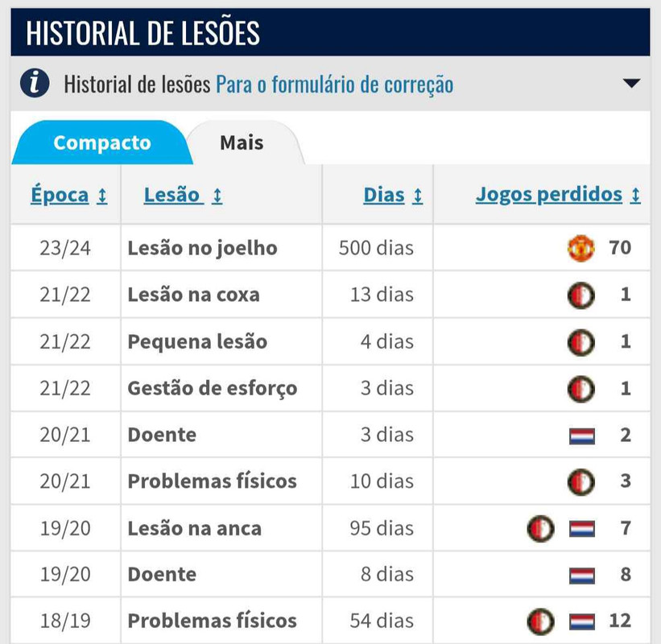Click the Feyenoord crest in Lesão na coxa row
Screen dimensions: 661x644
click(x=581, y=295)
